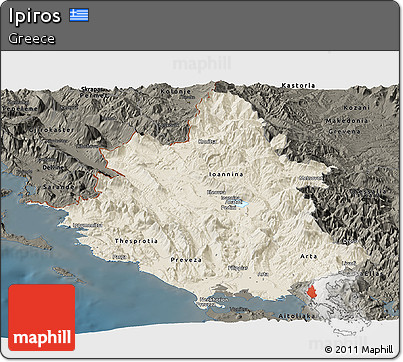Click the 'Greece' subtitle in header
403x362 pixels.
(32, 39)
